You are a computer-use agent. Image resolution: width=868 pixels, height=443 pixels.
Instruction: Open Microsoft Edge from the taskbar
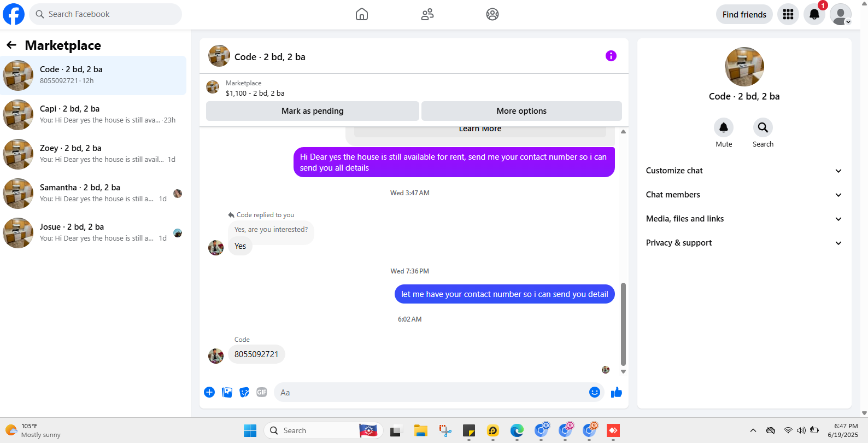(x=517, y=431)
